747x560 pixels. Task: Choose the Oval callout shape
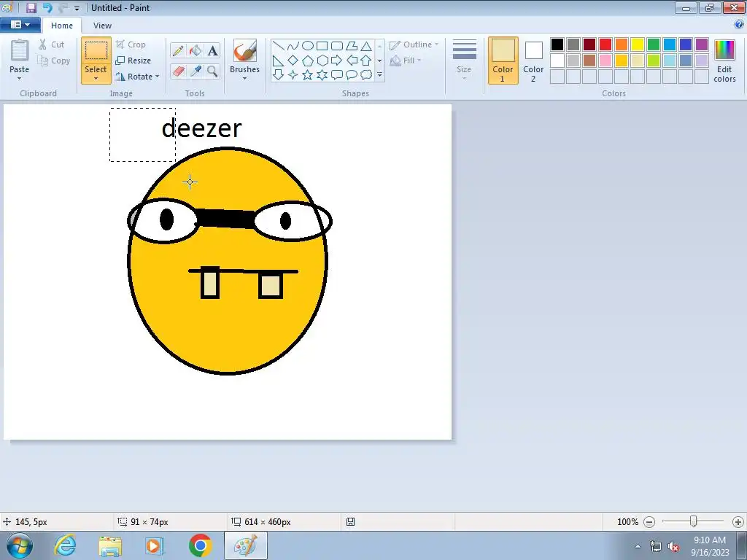[x=352, y=75]
